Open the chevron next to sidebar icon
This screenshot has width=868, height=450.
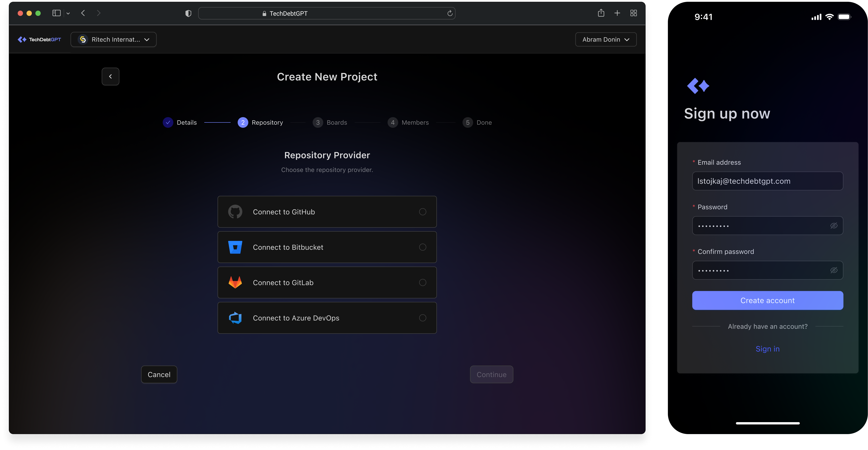click(68, 13)
